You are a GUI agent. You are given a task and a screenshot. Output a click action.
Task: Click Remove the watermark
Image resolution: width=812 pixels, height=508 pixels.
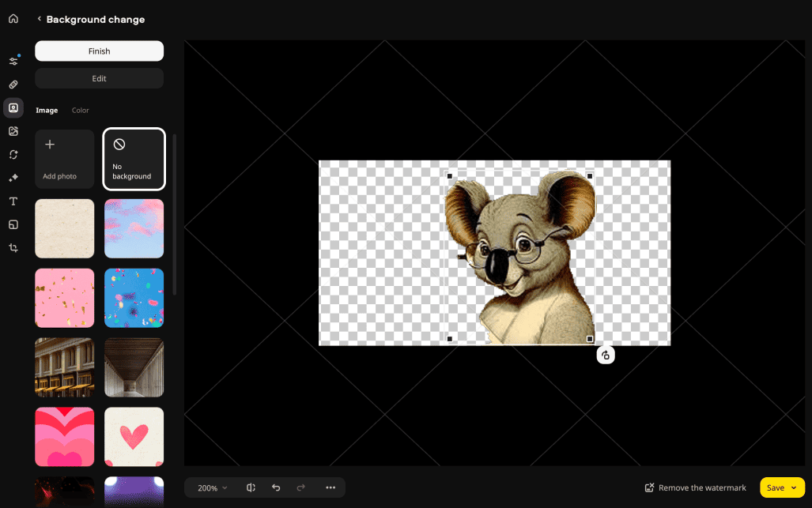point(695,488)
